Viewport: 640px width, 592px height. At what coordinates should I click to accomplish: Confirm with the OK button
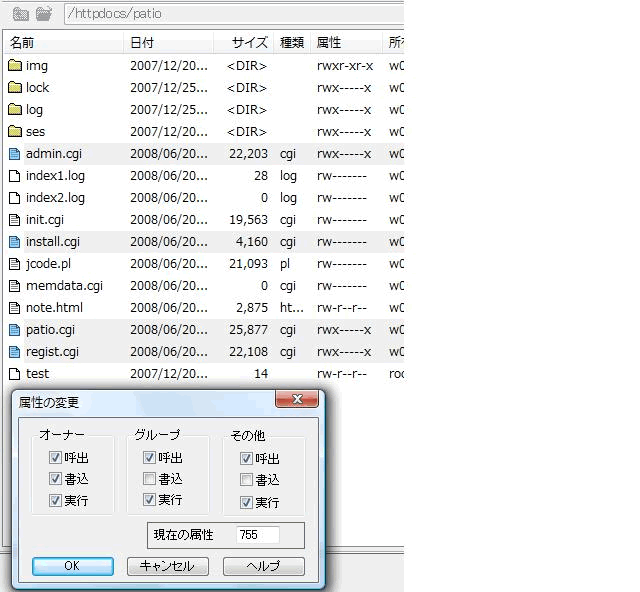point(73,566)
